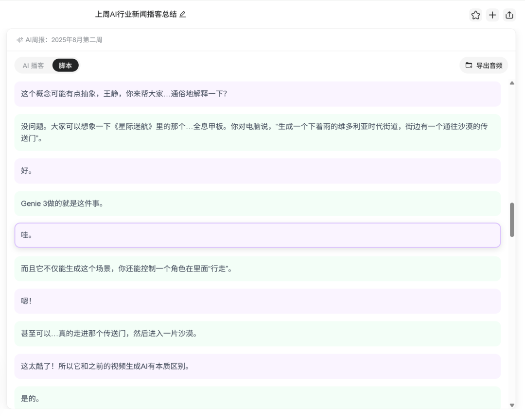Click the pencil icon to rename the title

pyautogui.click(x=182, y=15)
